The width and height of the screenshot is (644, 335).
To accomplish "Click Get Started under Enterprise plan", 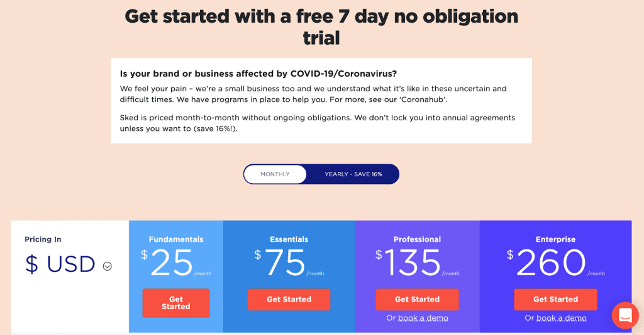I will 556,299.
